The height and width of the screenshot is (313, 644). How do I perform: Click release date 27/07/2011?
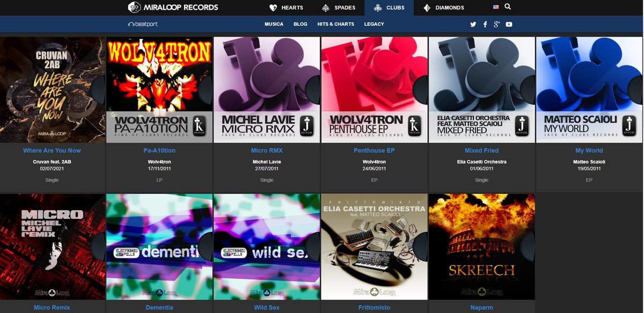[267, 168]
